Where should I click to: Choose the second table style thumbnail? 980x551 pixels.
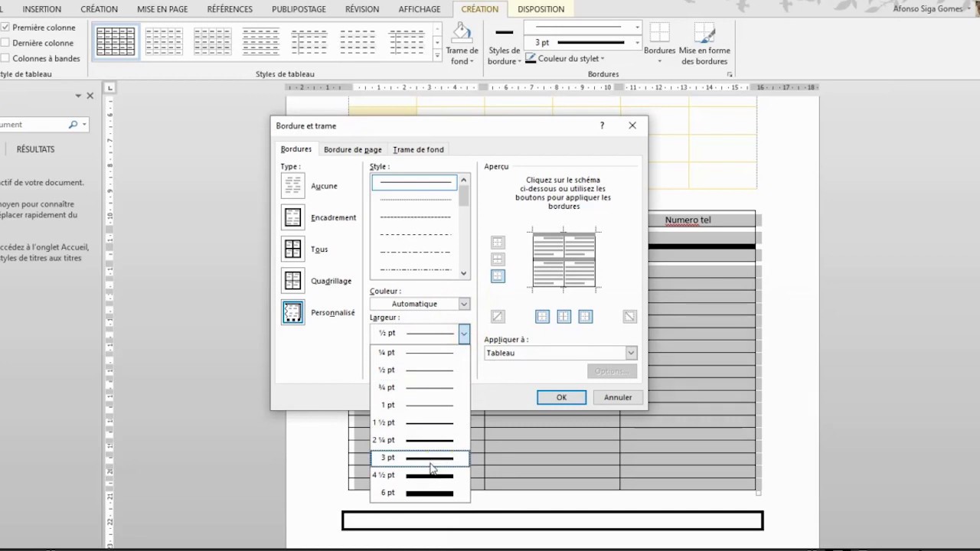click(x=164, y=41)
